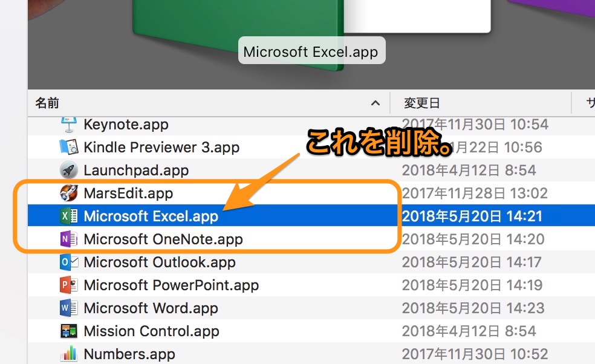595x364 pixels.
Task: Click the Microsoft Excel app icon
Action: pyautogui.click(x=69, y=215)
